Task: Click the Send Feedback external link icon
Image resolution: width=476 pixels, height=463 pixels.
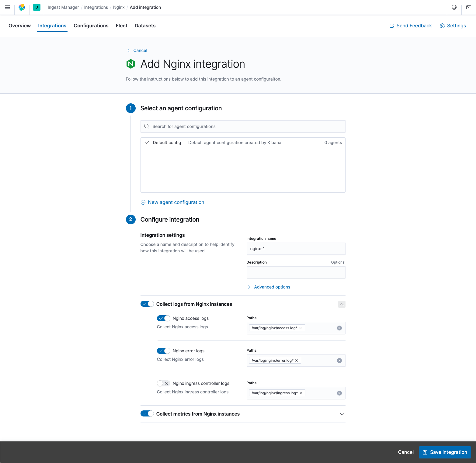Action: coord(392,26)
